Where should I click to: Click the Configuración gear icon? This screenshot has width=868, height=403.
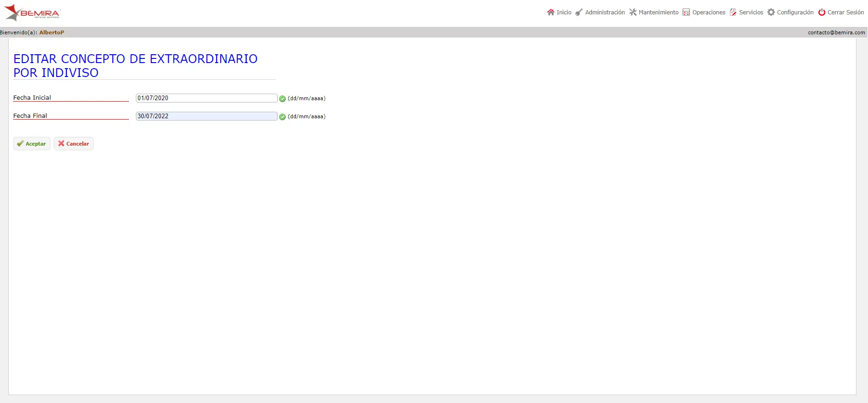(x=771, y=13)
